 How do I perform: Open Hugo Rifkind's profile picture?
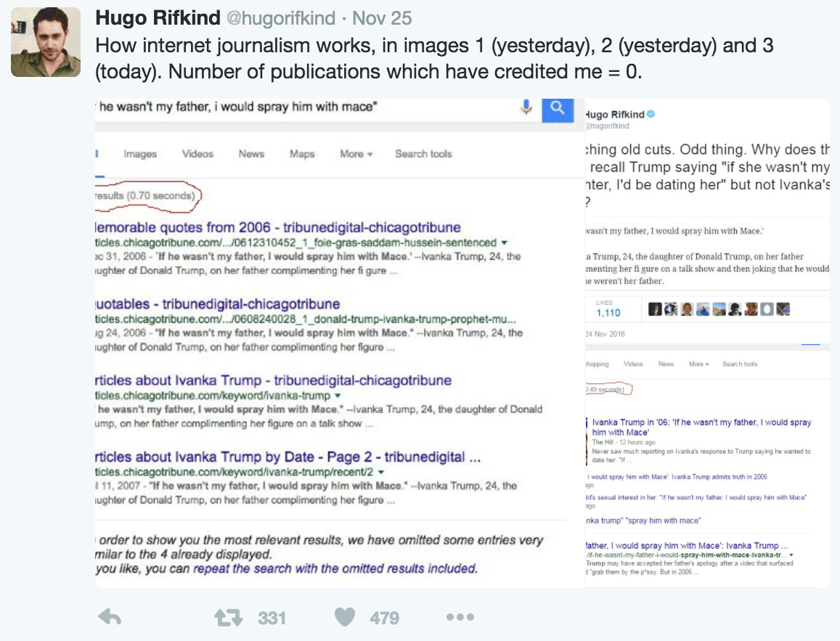coord(46,42)
